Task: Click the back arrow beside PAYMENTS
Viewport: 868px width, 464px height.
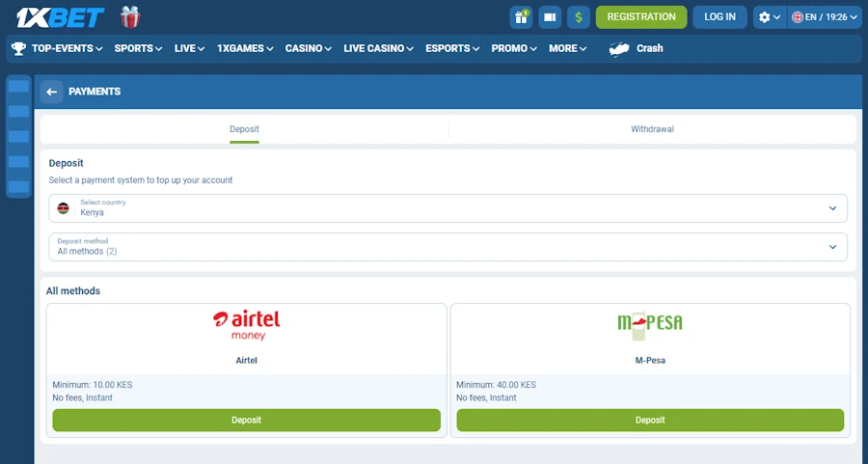Action: click(51, 92)
